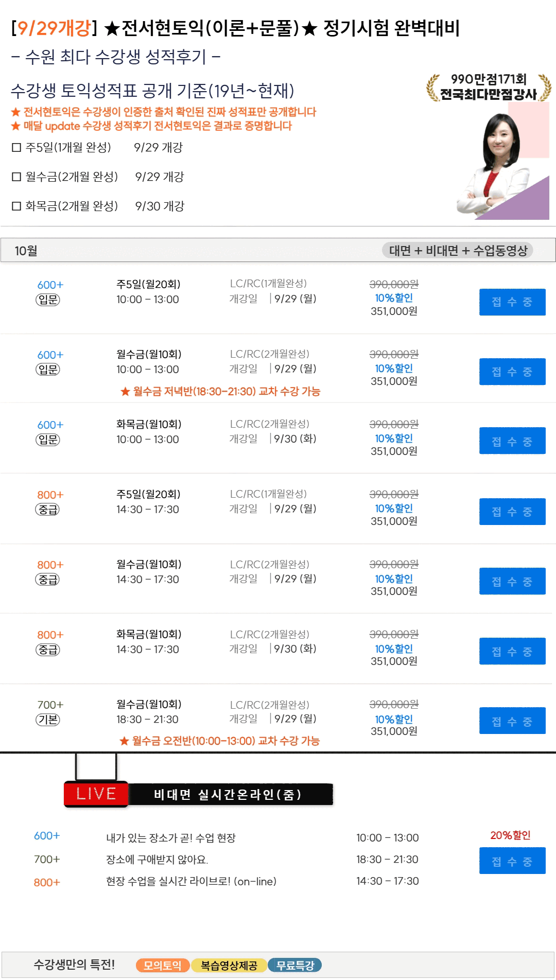Click 접수중 button for 800+ 월수금 class
Viewport: 556px width, 980px height.
512,582
